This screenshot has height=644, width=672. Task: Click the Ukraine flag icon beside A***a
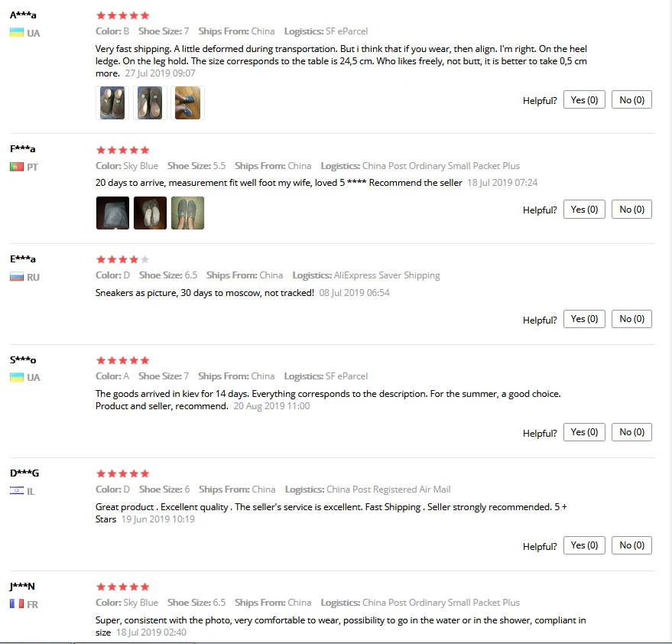pyautogui.click(x=17, y=33)
